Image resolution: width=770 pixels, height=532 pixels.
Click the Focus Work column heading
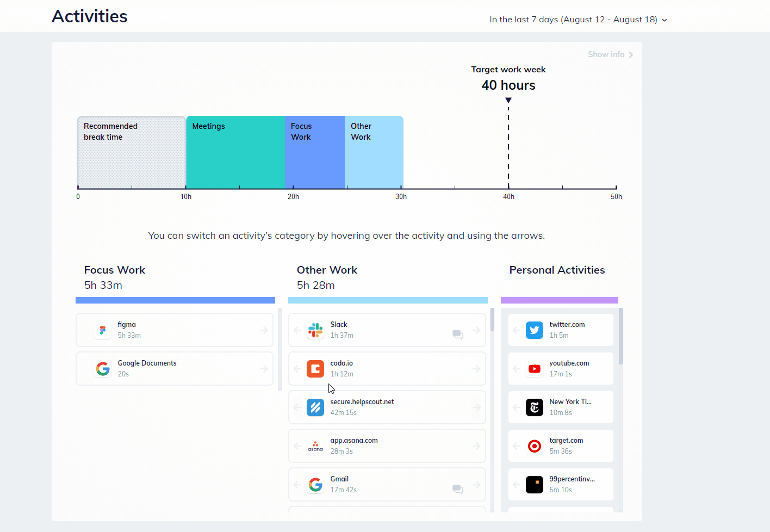click(115, 270)
